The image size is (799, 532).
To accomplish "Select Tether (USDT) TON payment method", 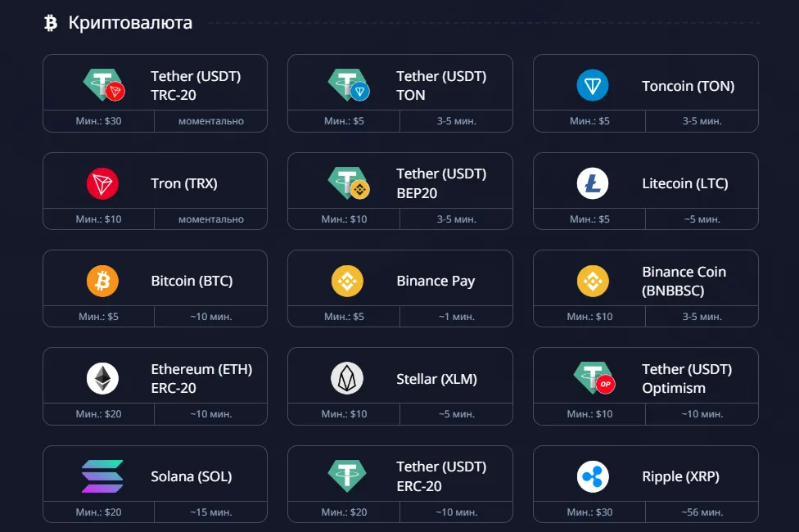I will click(441, 85).
